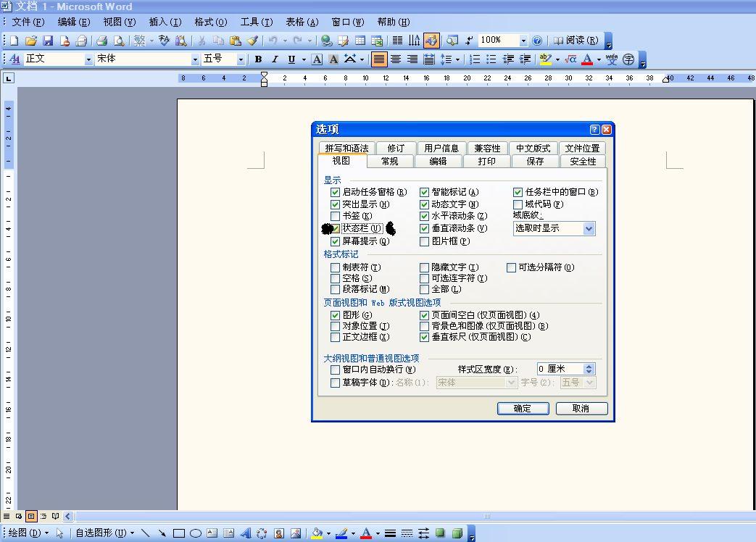Click the Align Right icon
Viewport: 756px width, 542px height.
(x=412, y=59)
